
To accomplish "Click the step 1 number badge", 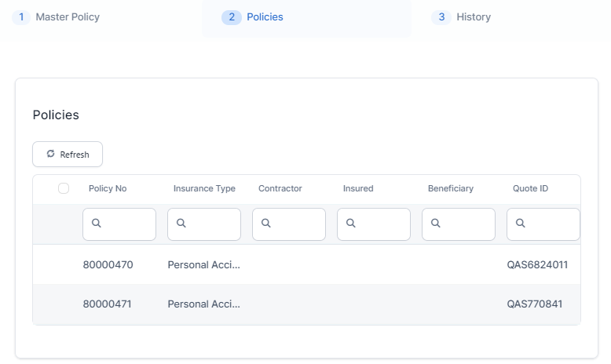I will (x=21, y=17).
